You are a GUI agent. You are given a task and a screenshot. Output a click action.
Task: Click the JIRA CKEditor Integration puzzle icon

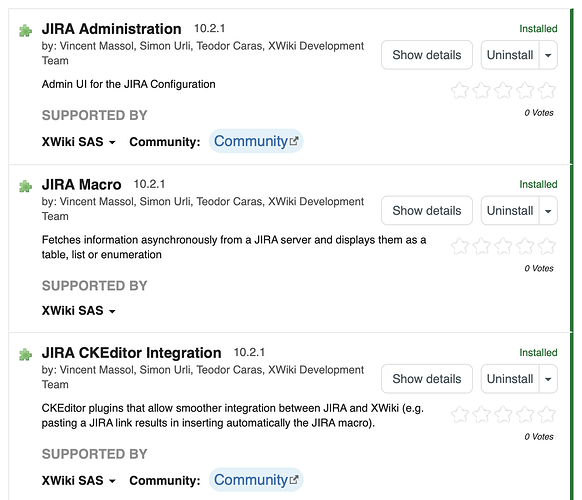click(x=25, y=354)
